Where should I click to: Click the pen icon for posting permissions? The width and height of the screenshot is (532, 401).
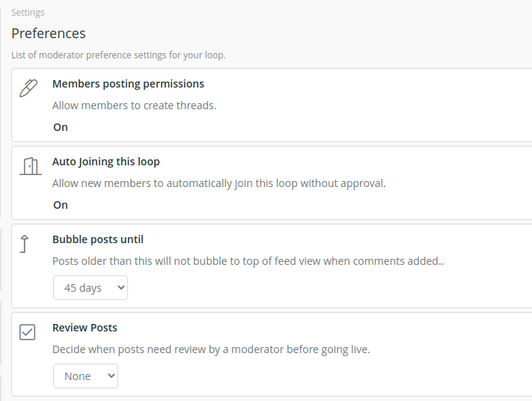tap(28, 88)
